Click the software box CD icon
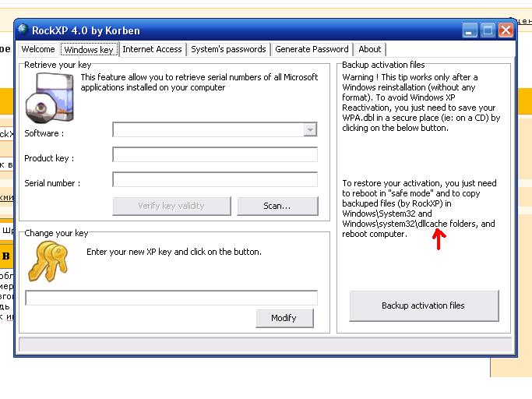Screen dimensions: 532x399 point(50,97)
